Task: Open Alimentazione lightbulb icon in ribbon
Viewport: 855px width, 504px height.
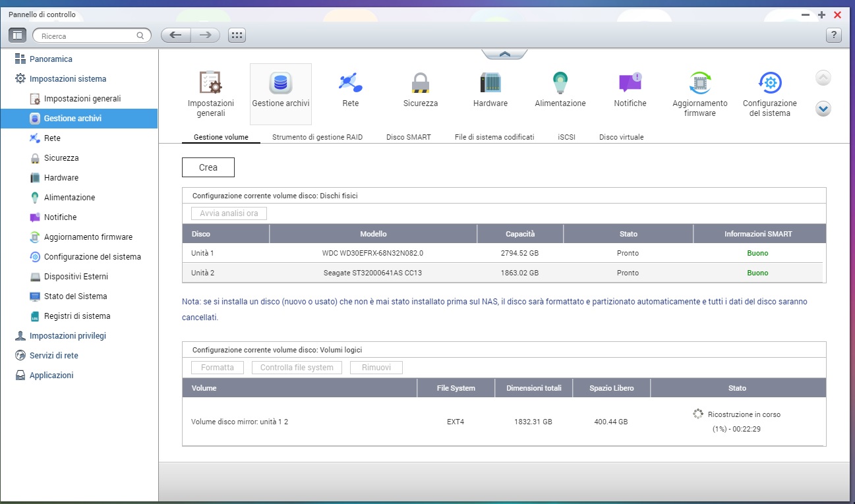Action: (x=560, y=84)
